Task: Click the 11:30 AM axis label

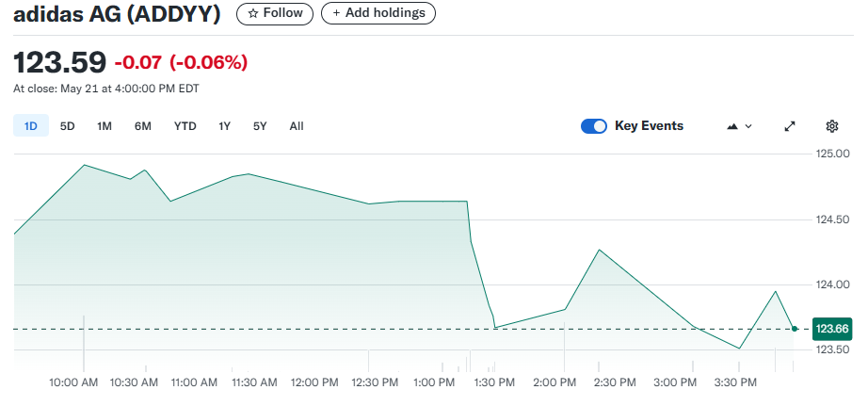Action: [253, 382]
